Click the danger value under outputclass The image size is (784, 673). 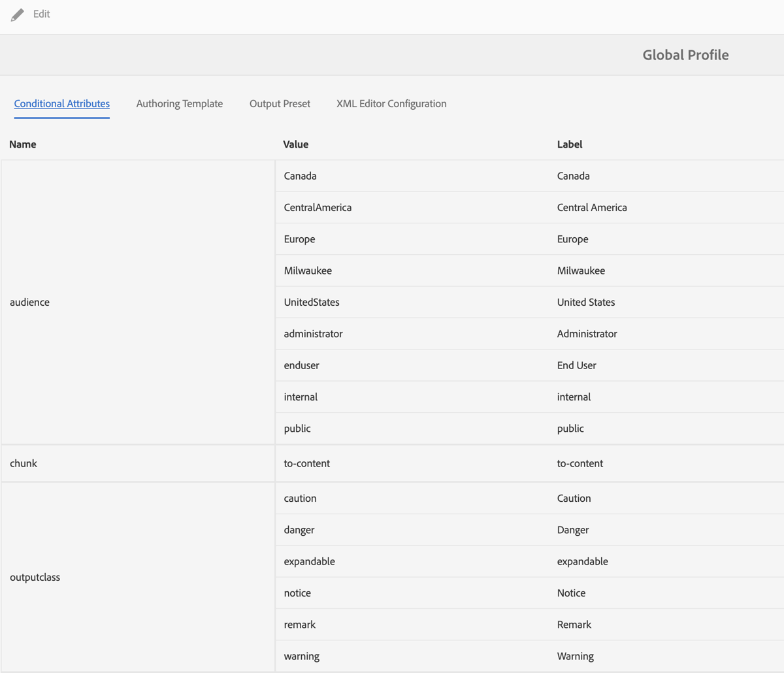299,529
